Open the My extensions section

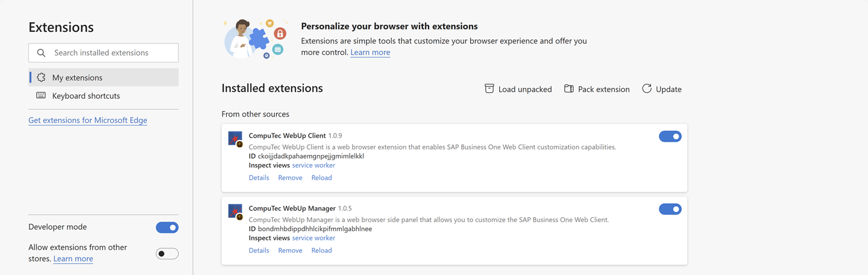tap(103, 77)
